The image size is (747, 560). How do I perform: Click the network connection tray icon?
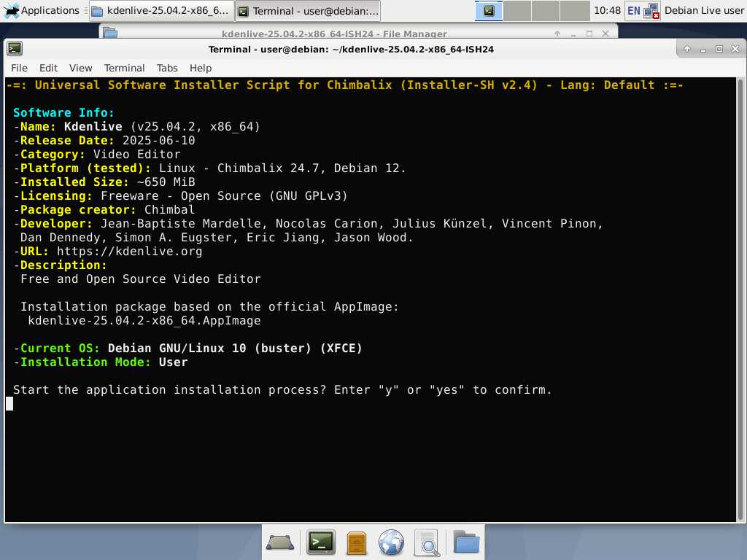651,10
